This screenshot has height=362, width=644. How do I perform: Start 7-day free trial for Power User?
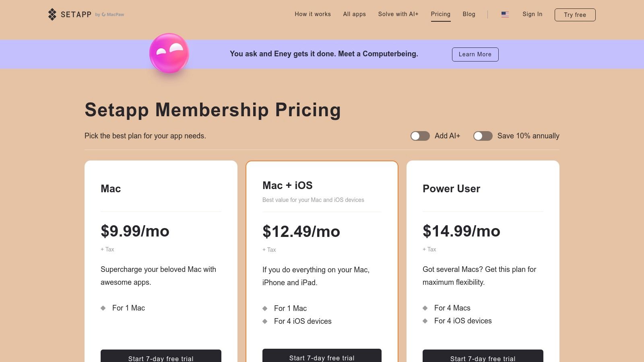tap(483, 356)
